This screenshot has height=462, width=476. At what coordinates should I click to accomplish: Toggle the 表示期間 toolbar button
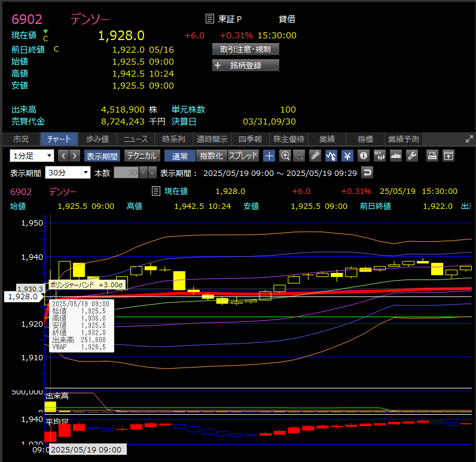(x=102, y=156)
